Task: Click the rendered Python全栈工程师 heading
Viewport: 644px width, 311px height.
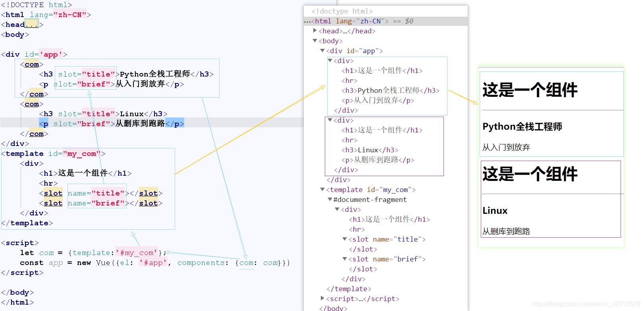Action: 522,127
